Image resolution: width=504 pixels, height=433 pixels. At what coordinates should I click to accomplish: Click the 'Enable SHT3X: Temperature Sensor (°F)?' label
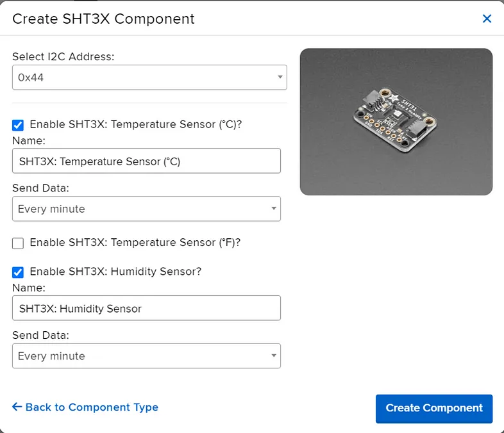[135, 242]
